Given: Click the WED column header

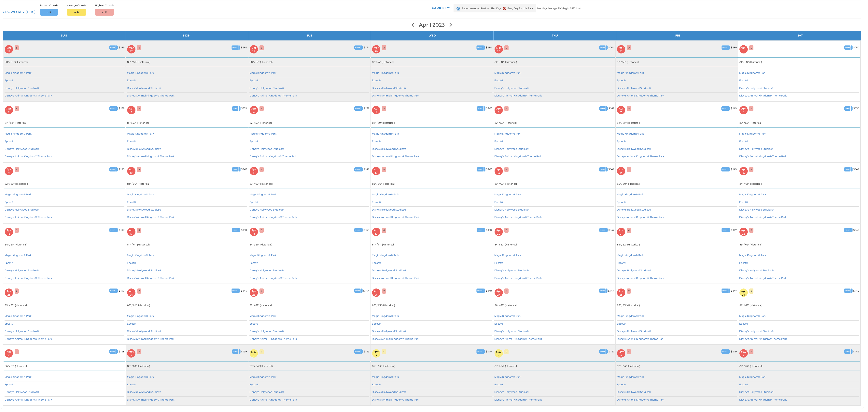Looking at the screenshot, I should pyautogui.click(x=432, y=35).
